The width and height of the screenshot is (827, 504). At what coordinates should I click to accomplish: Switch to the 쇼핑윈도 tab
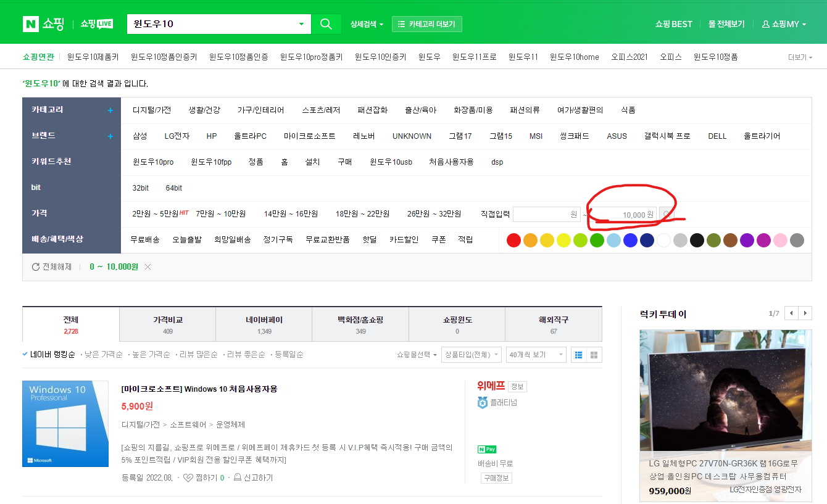tap(457, 324)
